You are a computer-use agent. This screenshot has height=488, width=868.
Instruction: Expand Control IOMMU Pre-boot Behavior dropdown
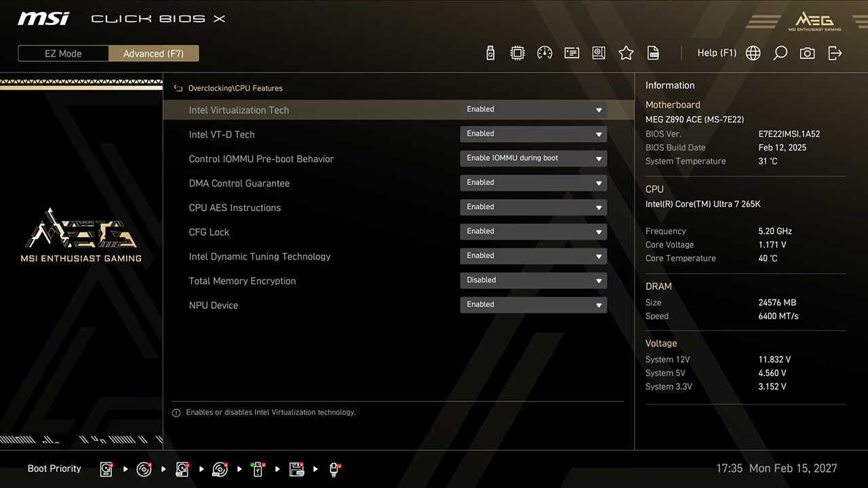point(533,159)
